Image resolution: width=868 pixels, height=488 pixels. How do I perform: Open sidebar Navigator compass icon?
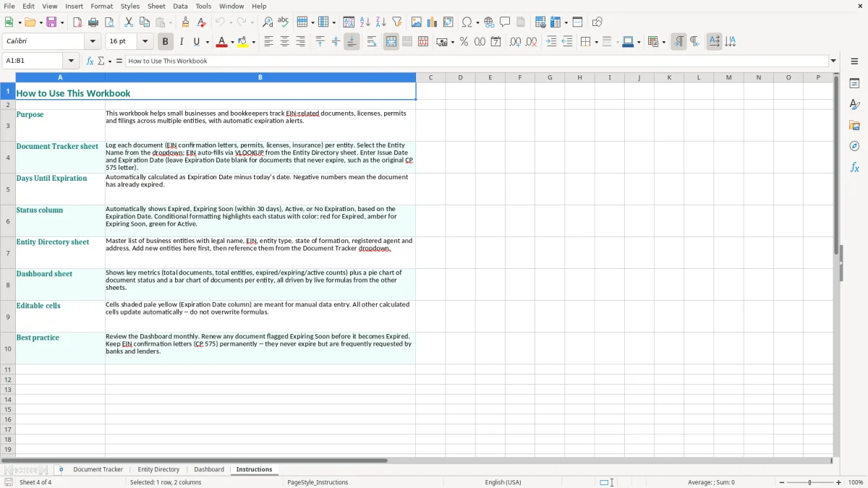coord(854,146)
